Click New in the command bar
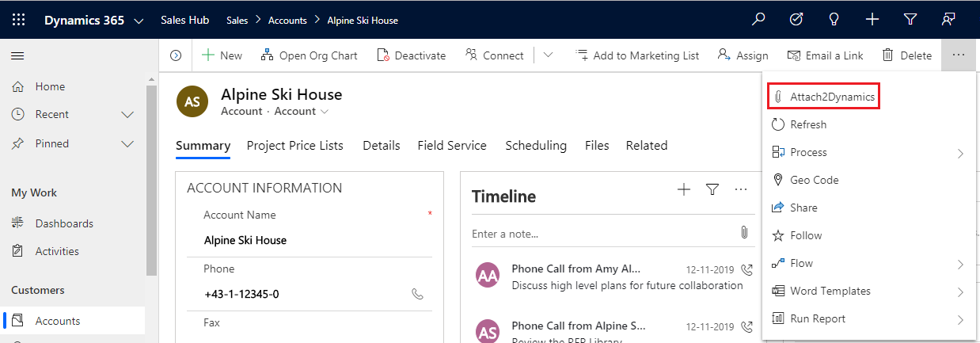980x343 pixels. point(222,55)
